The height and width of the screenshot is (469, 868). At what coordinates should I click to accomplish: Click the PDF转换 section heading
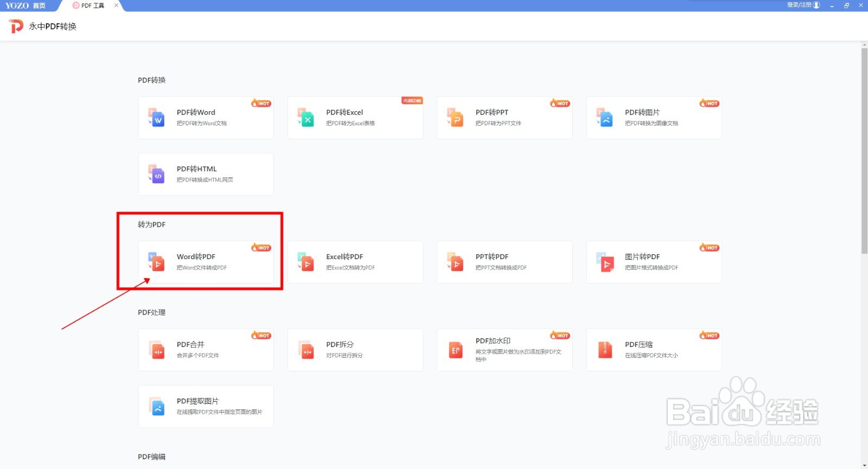[151, 80]
